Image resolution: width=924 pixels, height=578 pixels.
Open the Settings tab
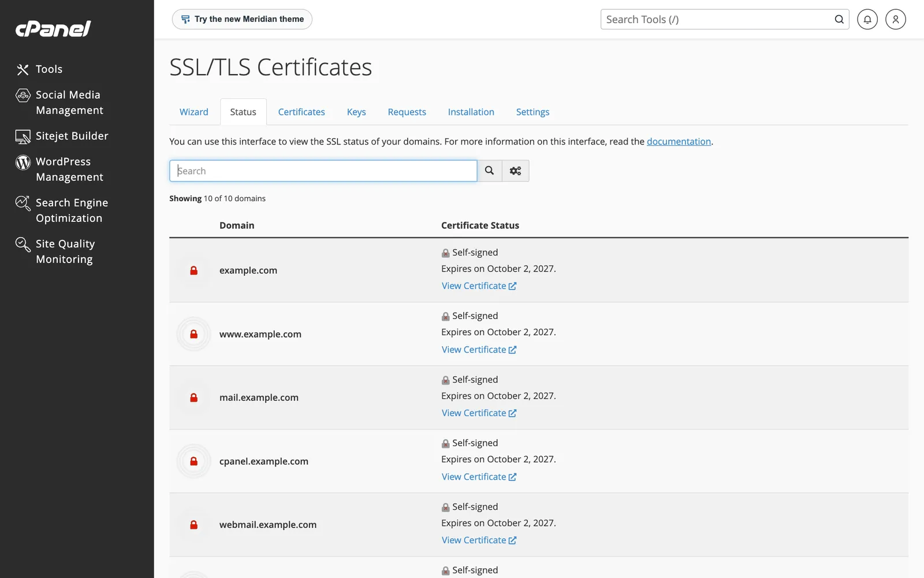click(532, 112)
